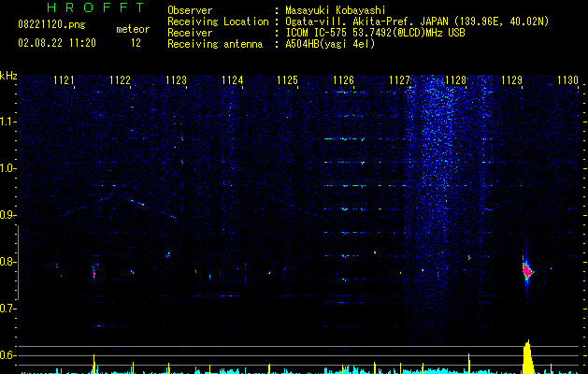The width and height of the screenshot is (588, 374).
Task: Click the 1124 time marker
Action: (232, 80)
